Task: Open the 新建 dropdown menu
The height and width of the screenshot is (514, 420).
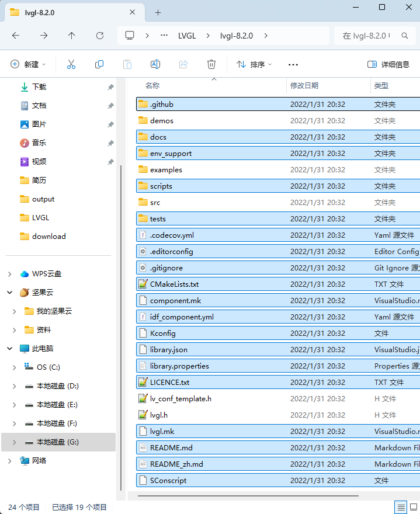Action: (x=28, y=64)
